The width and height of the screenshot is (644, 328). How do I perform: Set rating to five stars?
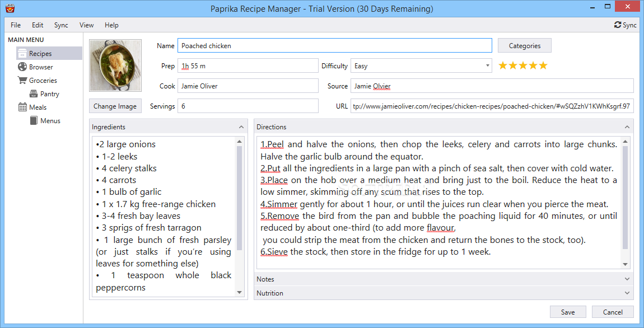click(x=543, y=65)
